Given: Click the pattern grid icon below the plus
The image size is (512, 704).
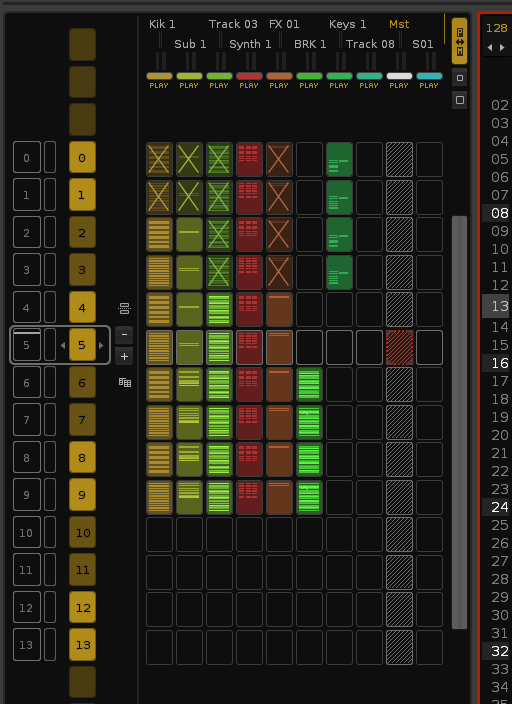Looking at the screenshot, I should (x=124, y=382).
